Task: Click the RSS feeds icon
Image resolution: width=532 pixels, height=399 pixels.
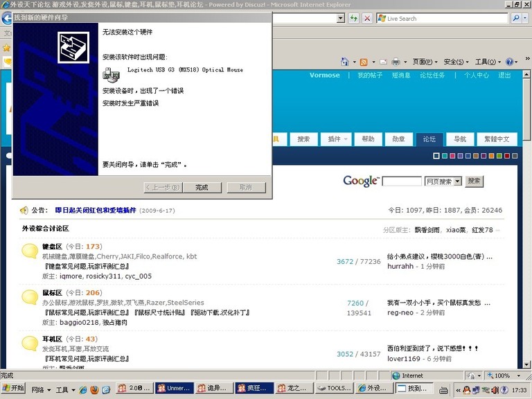Action: [x=363, y=62]
